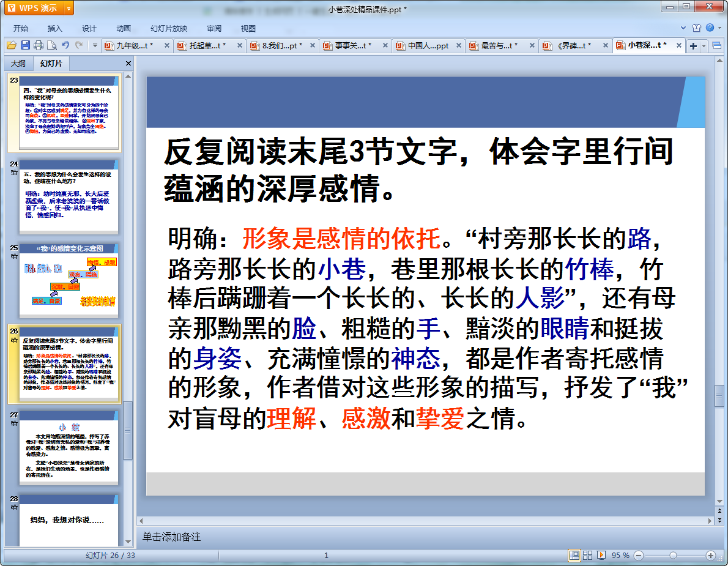This screenshot has width=728, height=566.
Task: Switch to normal view icon
Action: point(574,555)
